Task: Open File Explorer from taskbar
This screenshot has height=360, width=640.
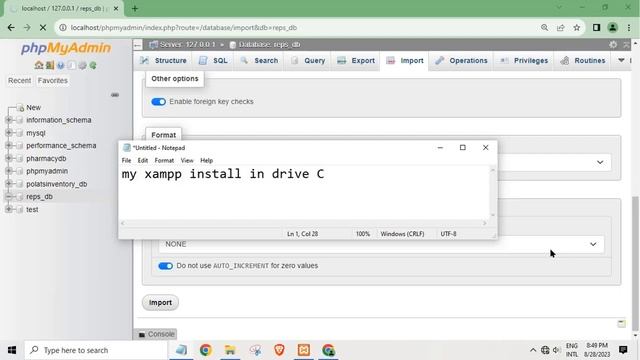Action: point(230,350)
